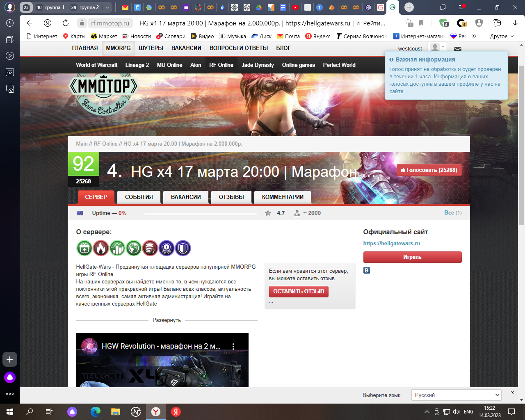Screen dimensions: 525x420
Task: Click the red "Играть" button
Action: (x=412, y=257)
